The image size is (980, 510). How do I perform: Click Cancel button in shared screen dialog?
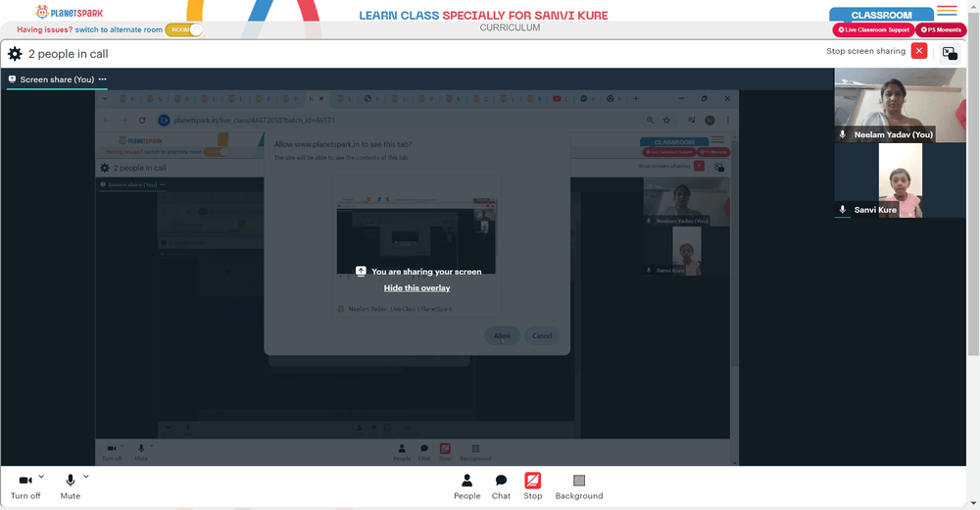(542, 336)
